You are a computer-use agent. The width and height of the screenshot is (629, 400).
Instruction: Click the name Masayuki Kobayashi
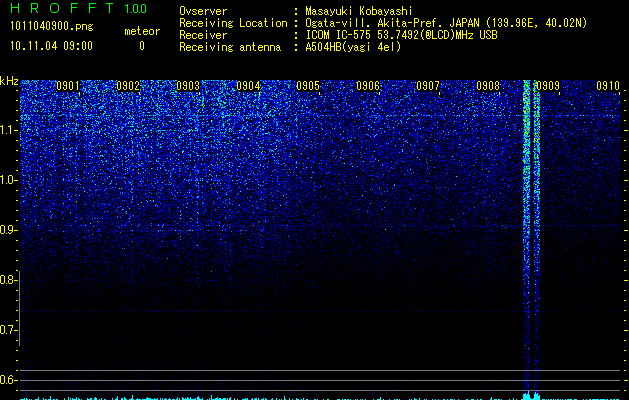tap(359, 11)
